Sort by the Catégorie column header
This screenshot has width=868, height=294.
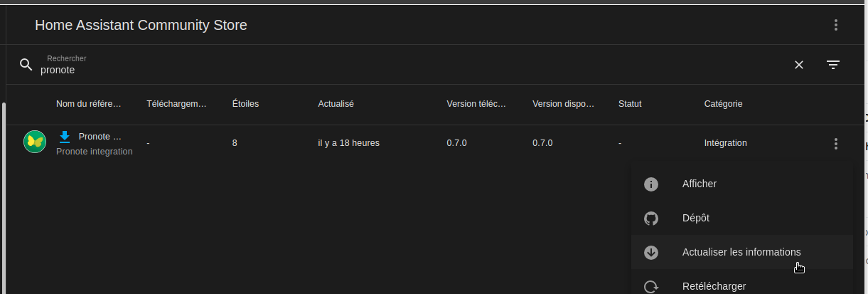tap(723, 104)
